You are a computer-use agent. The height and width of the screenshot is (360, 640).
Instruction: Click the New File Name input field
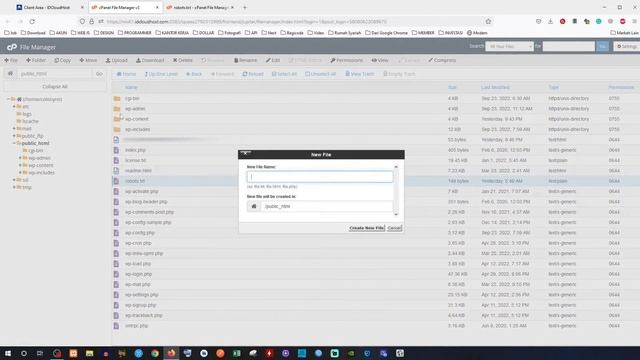point(320,177)
